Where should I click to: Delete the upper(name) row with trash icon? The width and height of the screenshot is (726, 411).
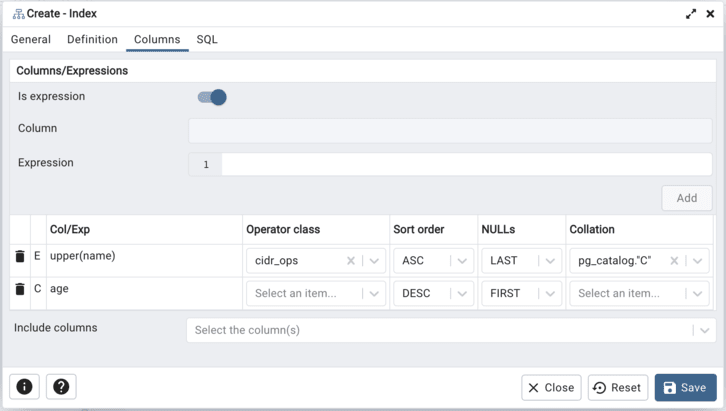20,257
